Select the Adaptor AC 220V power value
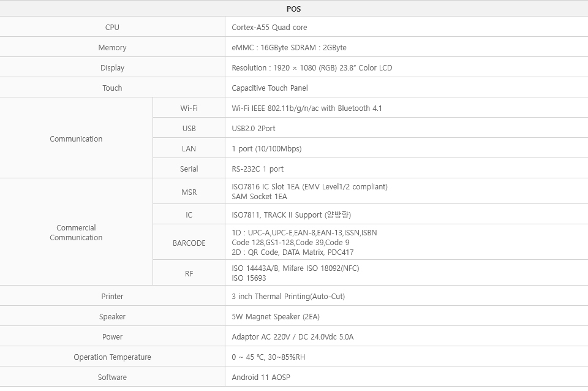This screenshot has width=588, height=391. [292, 337]
